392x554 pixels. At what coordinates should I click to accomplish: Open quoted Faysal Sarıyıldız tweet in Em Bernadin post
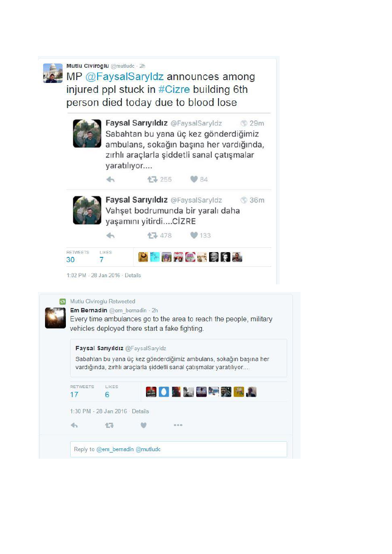pyautogui.click(x=179, y=358)
